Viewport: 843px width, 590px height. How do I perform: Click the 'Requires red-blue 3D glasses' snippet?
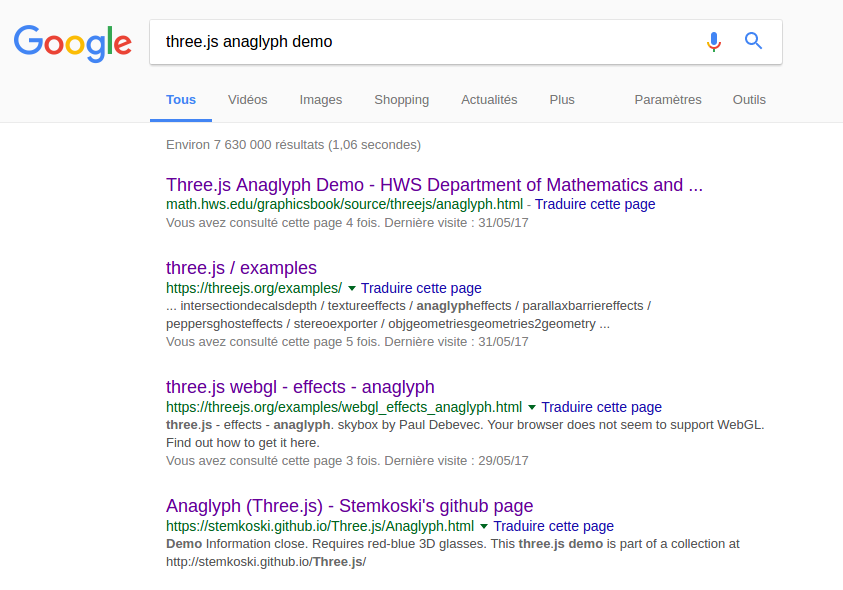tap(399, 544)
